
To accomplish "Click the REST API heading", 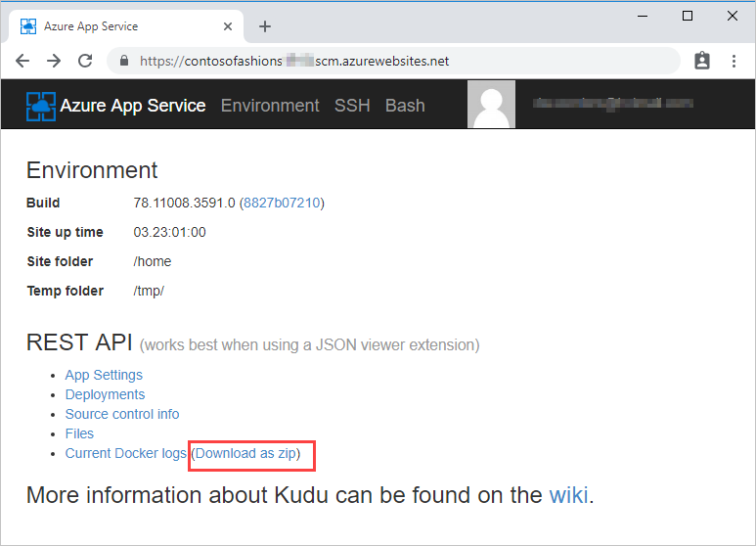I will [x=79, y=342].
